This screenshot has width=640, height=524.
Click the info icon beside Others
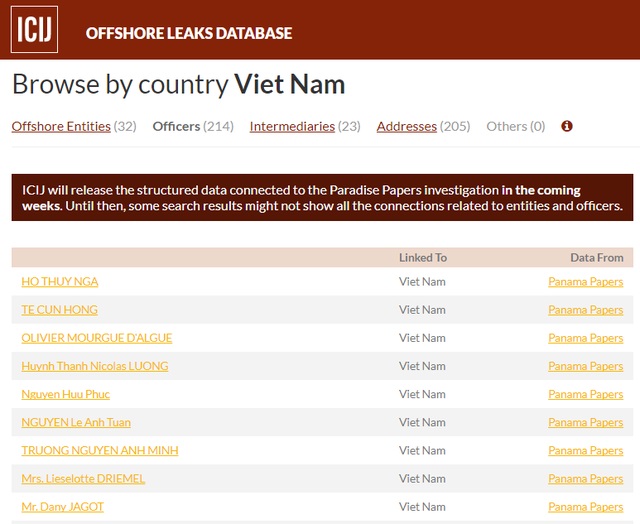[x=567, y=126]
